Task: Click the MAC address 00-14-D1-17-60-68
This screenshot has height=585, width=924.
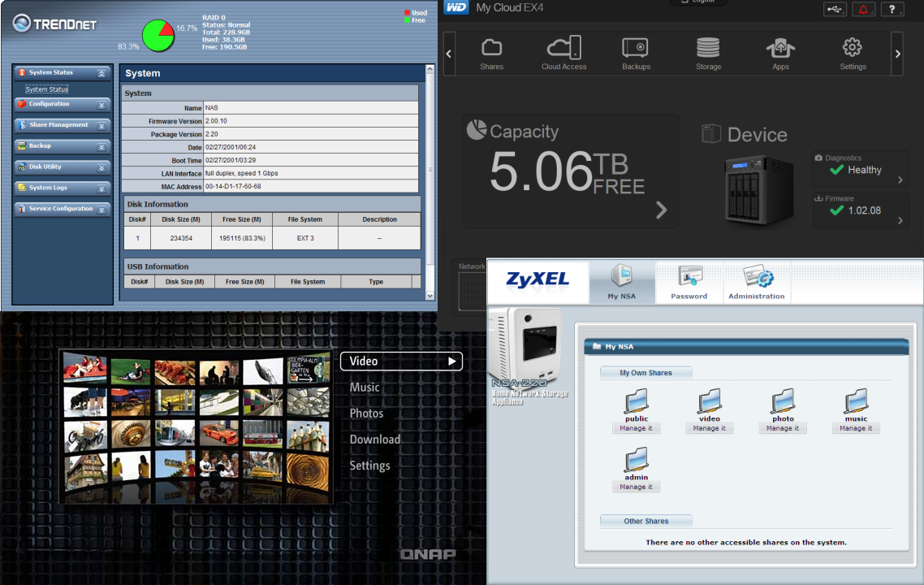Action: pyautogui.click(x=233, y=186)
